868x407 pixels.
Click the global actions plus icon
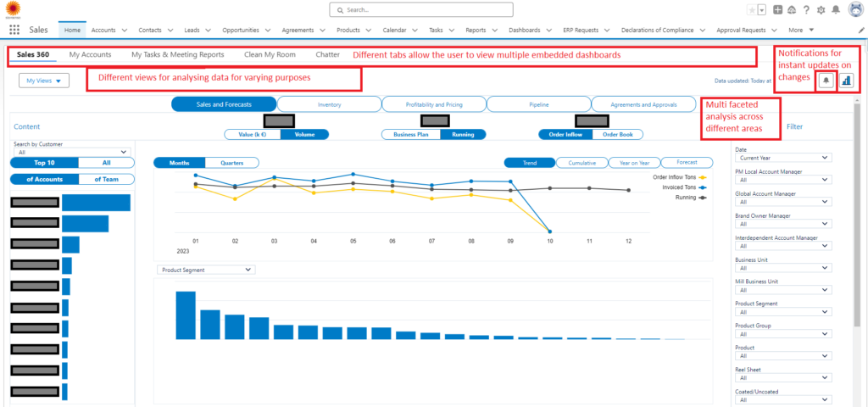pyautogui.click(x=778, y=10)
